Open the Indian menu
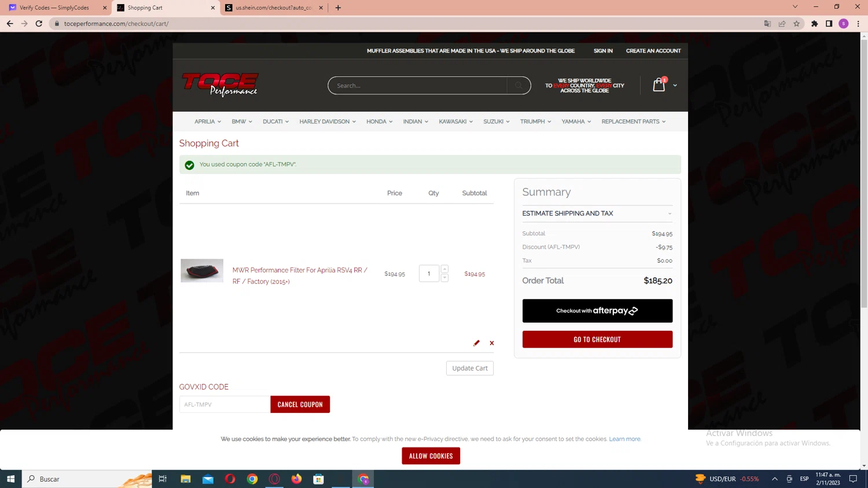The width and height of the screenshot is (868, 488). point(415,121)
